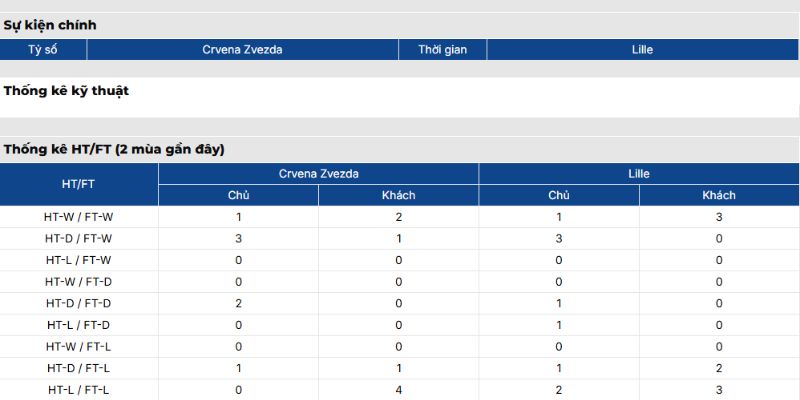Click the "Sự kiện chính" section heading
The height and width of the screenshot is (400, 800).
[x=50, y=25]
